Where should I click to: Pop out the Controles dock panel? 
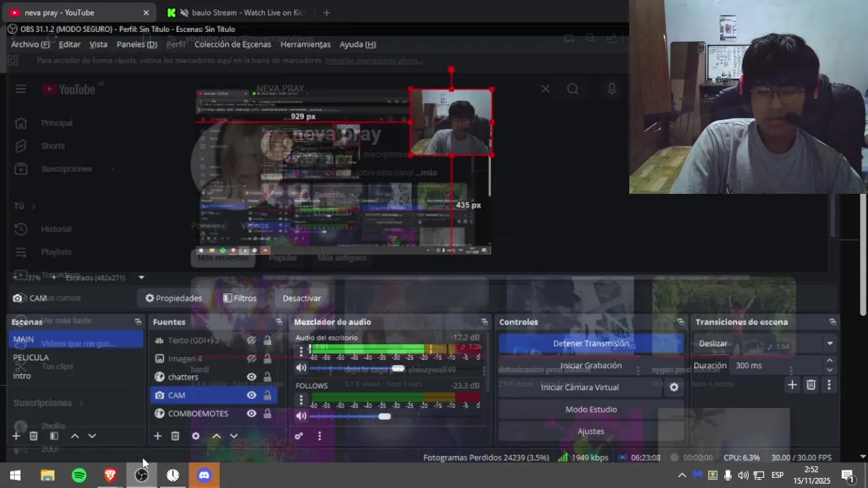coord(680,322)
